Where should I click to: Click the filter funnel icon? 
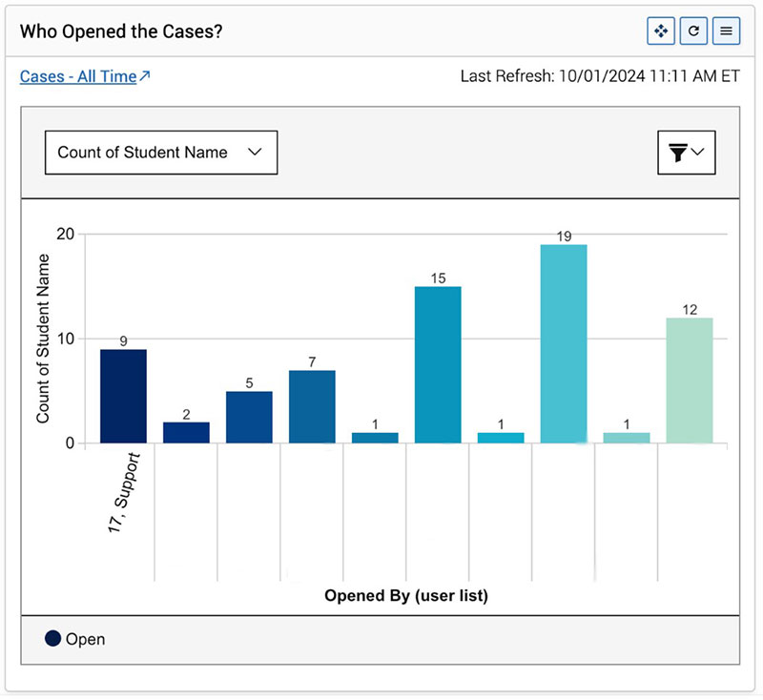[x=680, y=153]
